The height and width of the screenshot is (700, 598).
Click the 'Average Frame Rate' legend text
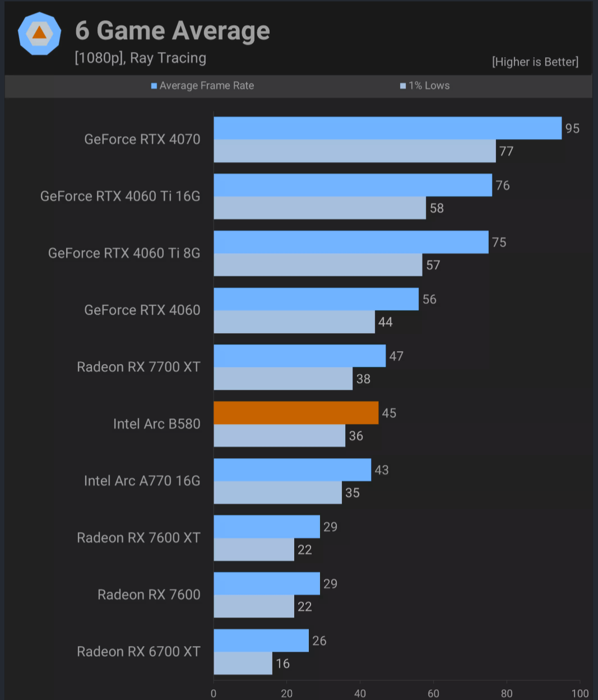tap(206, 86)
